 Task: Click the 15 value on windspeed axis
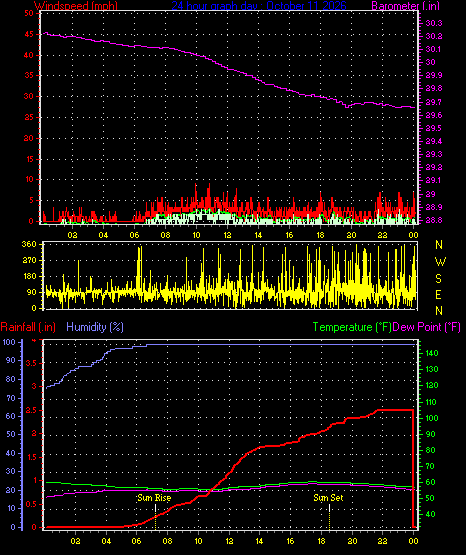pyautogui.click(x=29, y=159)
